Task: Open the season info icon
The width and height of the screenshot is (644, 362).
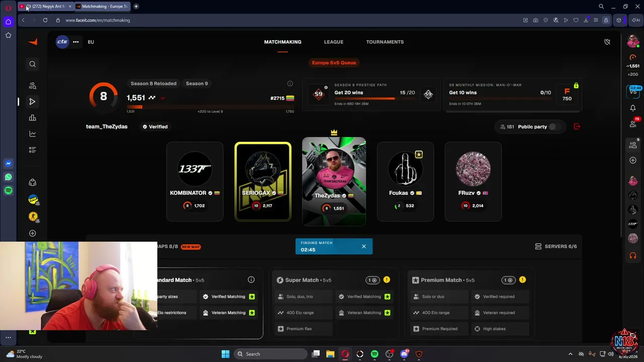Action: click(290, 83)
